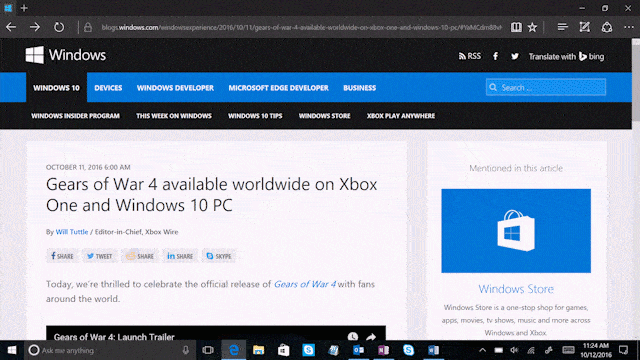The width and height of the screenshot is (640, 360).
Task: Click the video Watch Later clock icon
Action: pyautogui.click(x=353, y=336)
